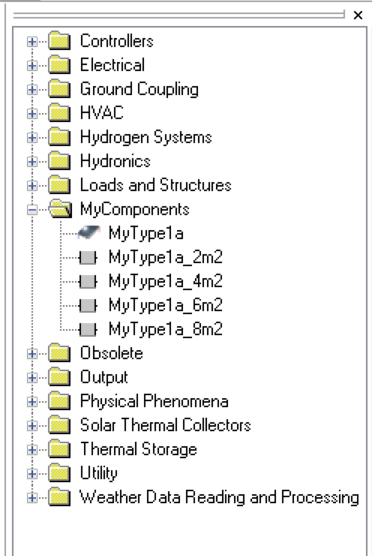Select the MyType1a_2m2 component icon
This screenshot has height=556, width=372.
pyautogui.click(x=88, y=257)
